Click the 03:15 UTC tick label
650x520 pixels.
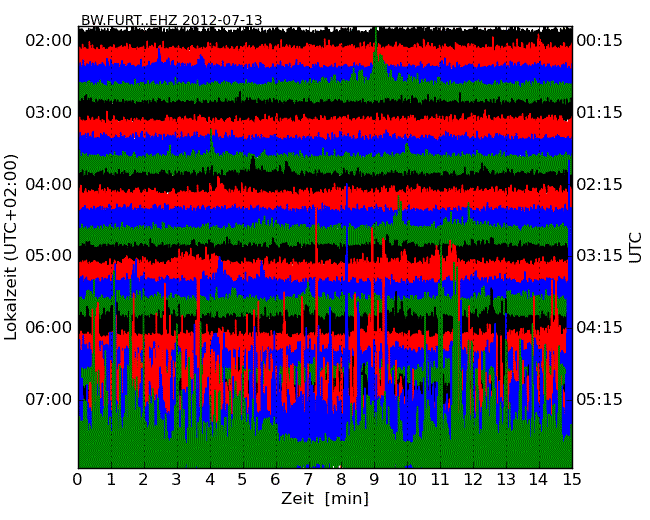pos(599,255)
